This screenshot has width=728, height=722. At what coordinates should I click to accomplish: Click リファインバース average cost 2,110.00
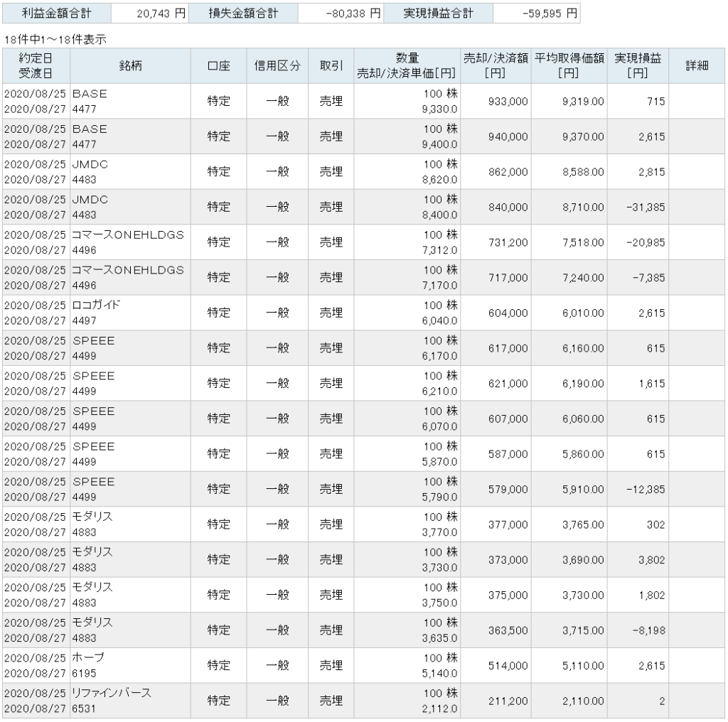pos(583,701)
